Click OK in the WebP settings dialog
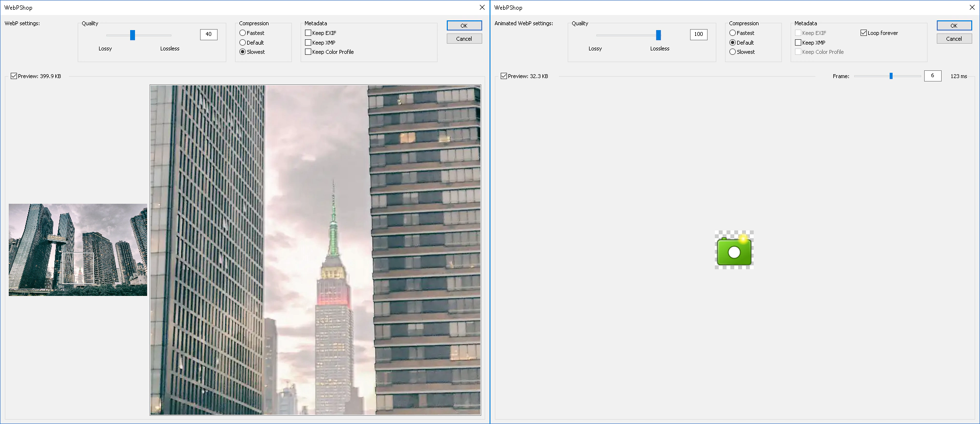 point(464,26)
